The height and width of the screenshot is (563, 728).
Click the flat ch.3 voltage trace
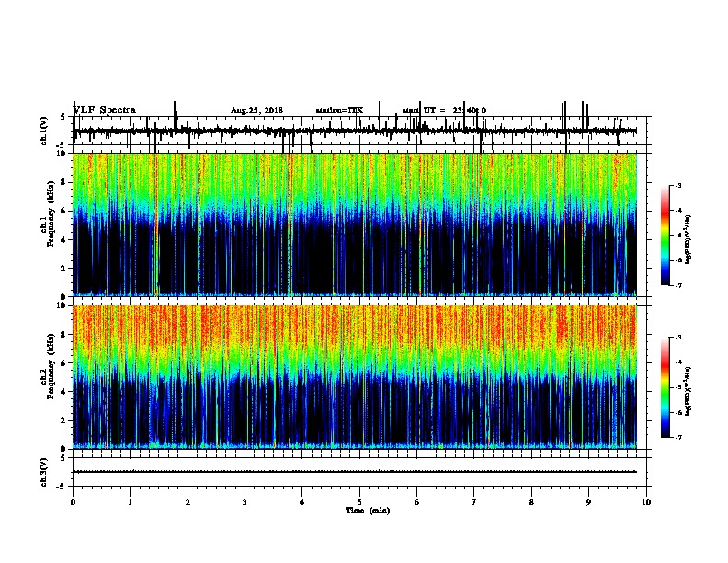(x=355, y=472)
